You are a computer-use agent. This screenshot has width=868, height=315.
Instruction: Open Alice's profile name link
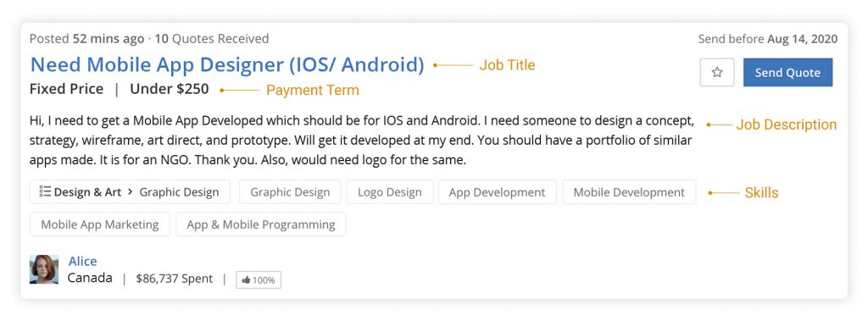coord(82,261)
